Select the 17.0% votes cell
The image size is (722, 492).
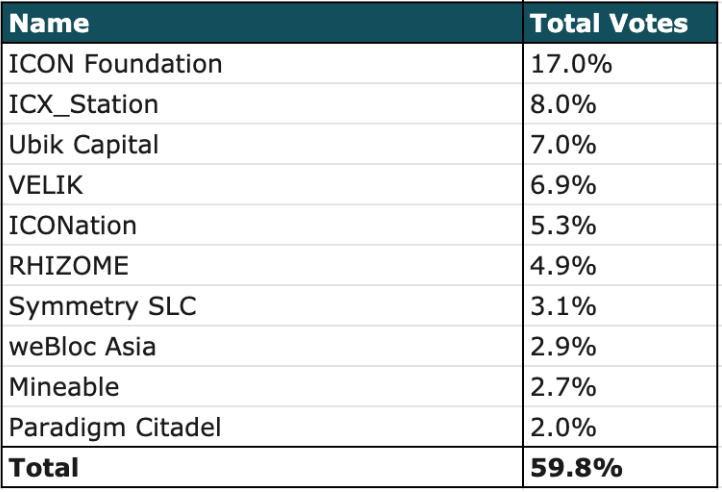pyautogui.click(x=620, y=64)
